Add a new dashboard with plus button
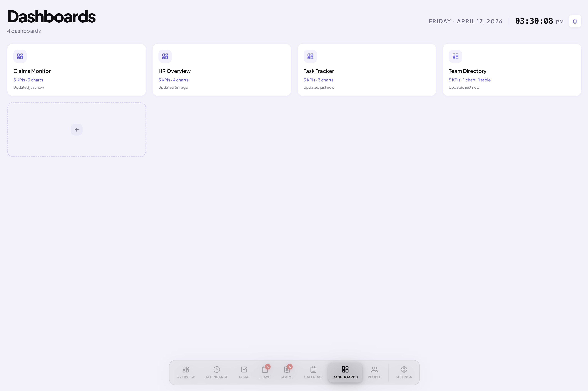 pyautogui.click(x=76, y=129)
